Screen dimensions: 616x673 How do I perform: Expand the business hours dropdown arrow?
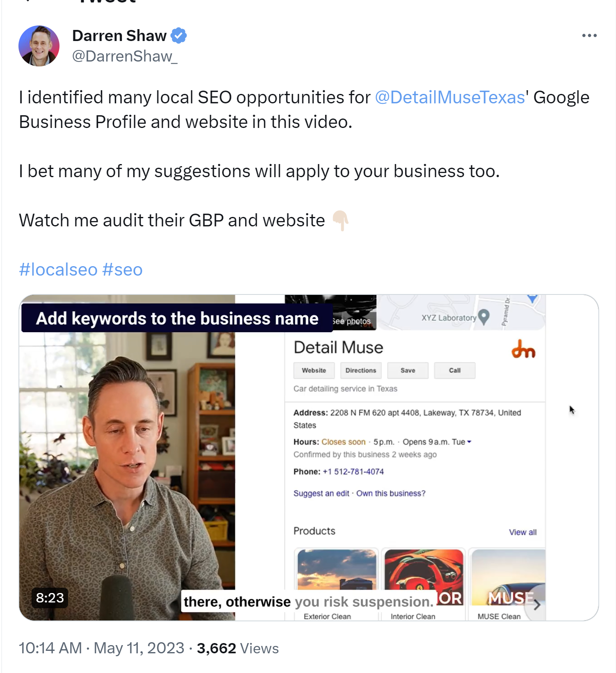469,442
